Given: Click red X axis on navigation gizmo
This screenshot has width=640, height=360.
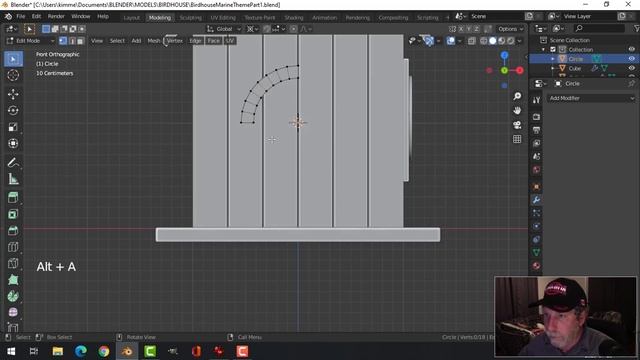Looking at the screenshot, I should click(x=520, y=70).
